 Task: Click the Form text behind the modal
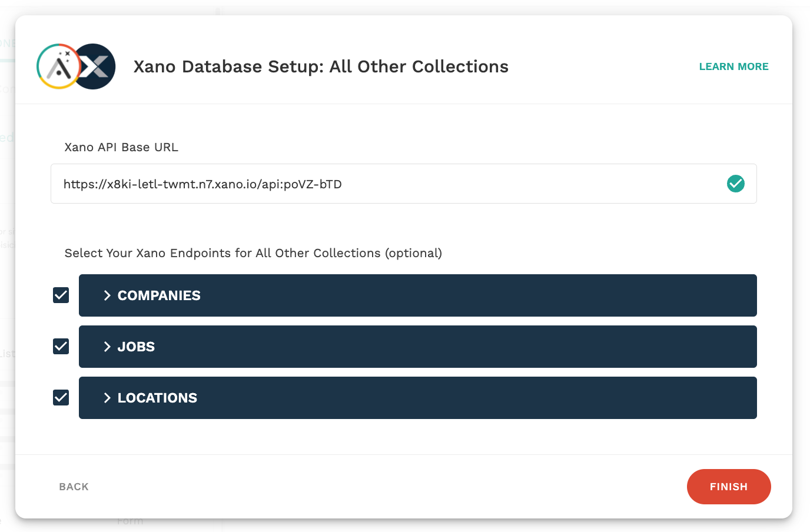pyautogui.click(x=130, y=522)
